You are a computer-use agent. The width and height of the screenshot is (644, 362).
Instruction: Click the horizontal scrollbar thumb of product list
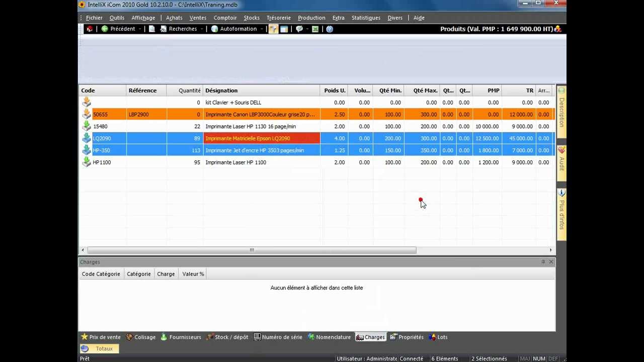(x=252, y=250)
